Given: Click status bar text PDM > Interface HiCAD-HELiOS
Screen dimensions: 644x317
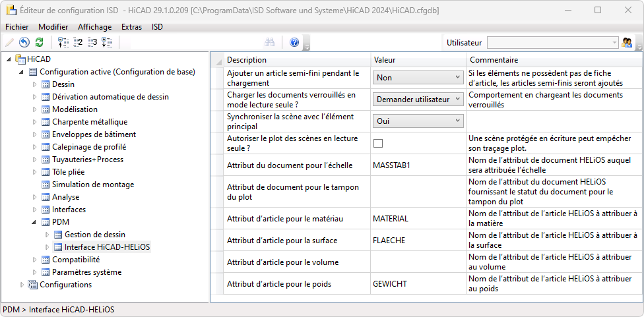Looking at the screenshot, I should click(x=58, y=310).
